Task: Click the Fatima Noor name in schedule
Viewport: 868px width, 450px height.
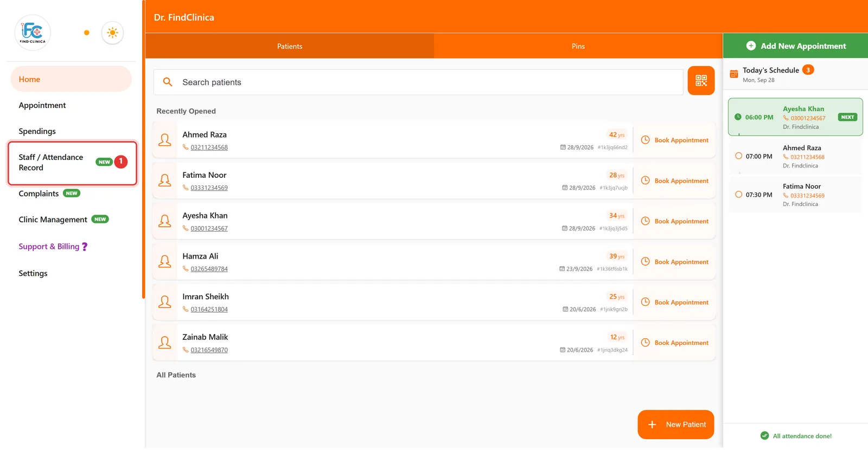Action: click(802, 187)
